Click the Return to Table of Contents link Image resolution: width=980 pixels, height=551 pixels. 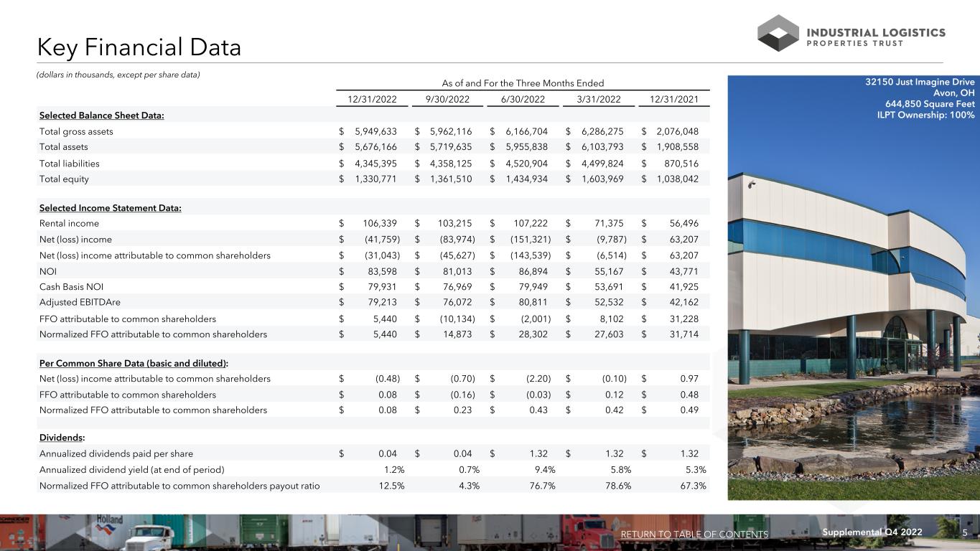(x=694, y=534)
